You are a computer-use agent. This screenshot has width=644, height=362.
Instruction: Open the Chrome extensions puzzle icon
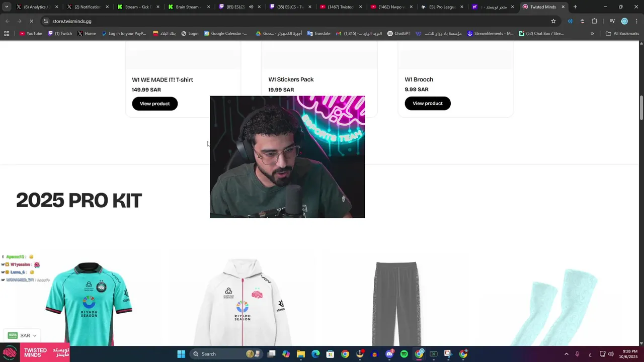click(594, 21)
